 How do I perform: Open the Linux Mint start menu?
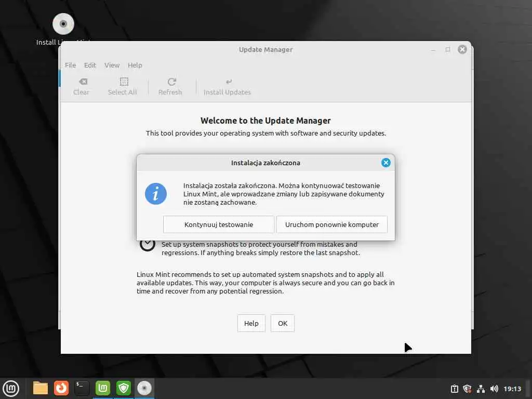pos(11,388)
